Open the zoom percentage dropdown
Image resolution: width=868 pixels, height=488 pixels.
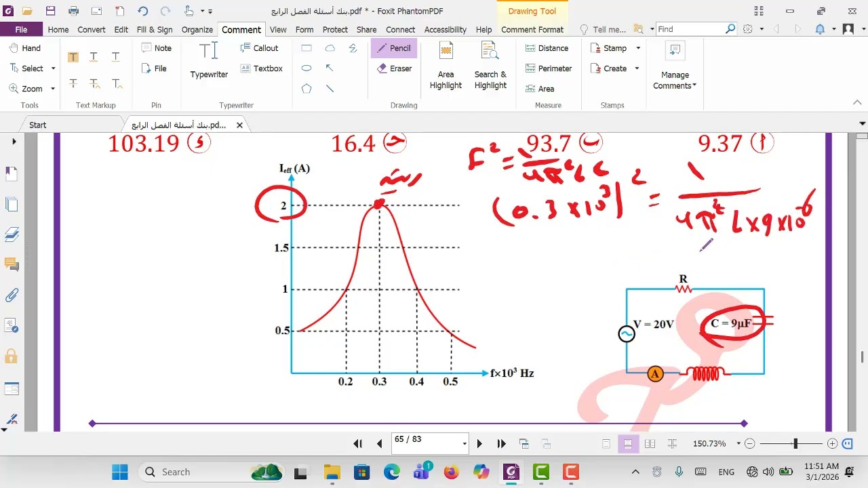(737, 444)
